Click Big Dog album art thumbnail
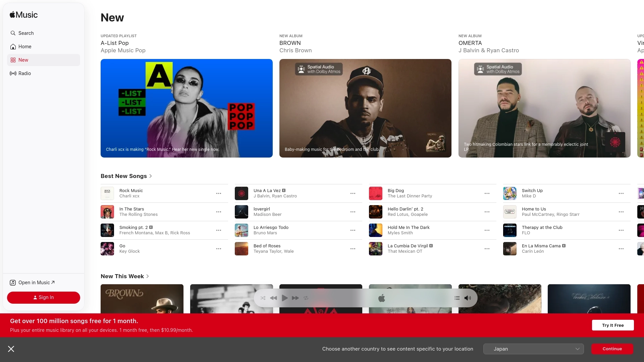The width and height of the screenshot is (644, 362). pos(376,193)
